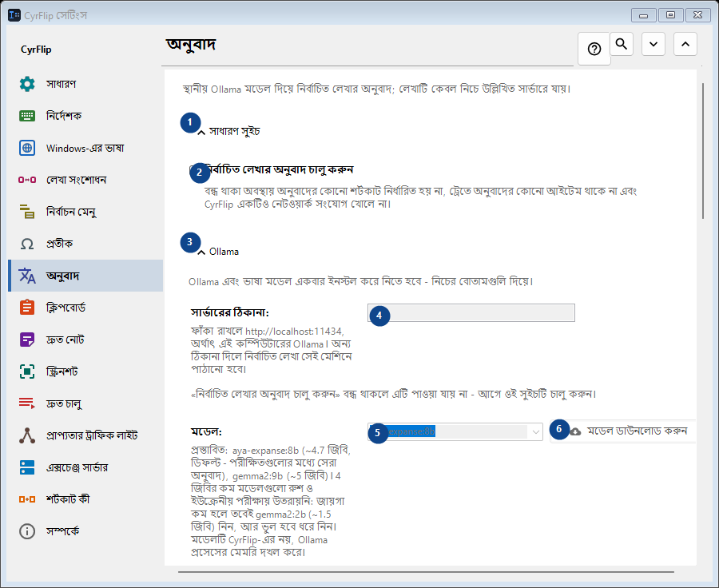Open settings search with magnifier icon
The height and width of the screenshot is (588, 719).
point(622,44)
